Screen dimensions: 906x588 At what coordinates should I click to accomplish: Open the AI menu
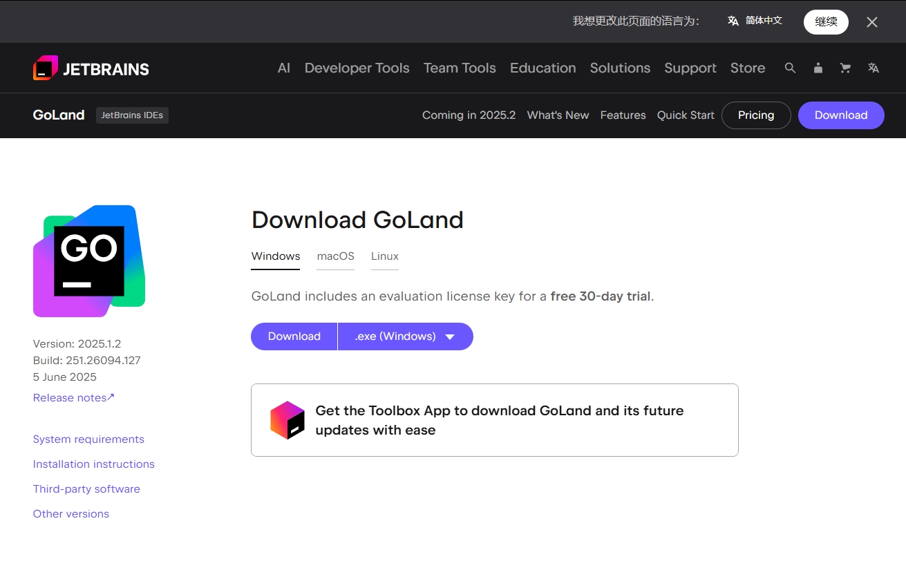coord(284,68)
